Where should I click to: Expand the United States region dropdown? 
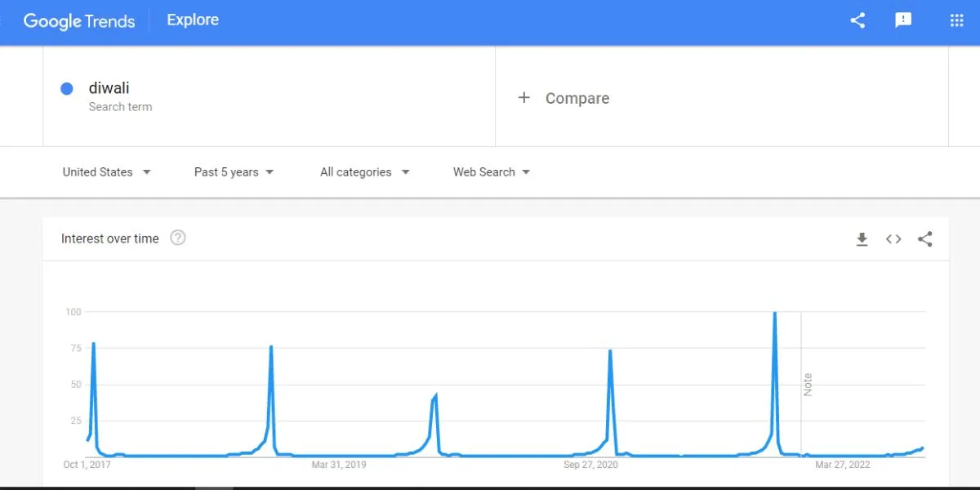coord(107,172)
